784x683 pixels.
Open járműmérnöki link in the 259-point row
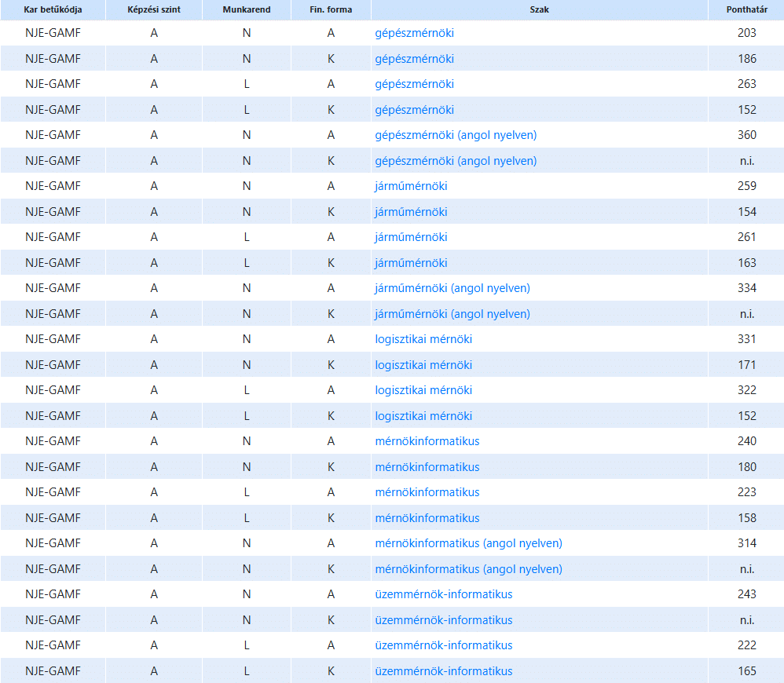click(411, 186)
